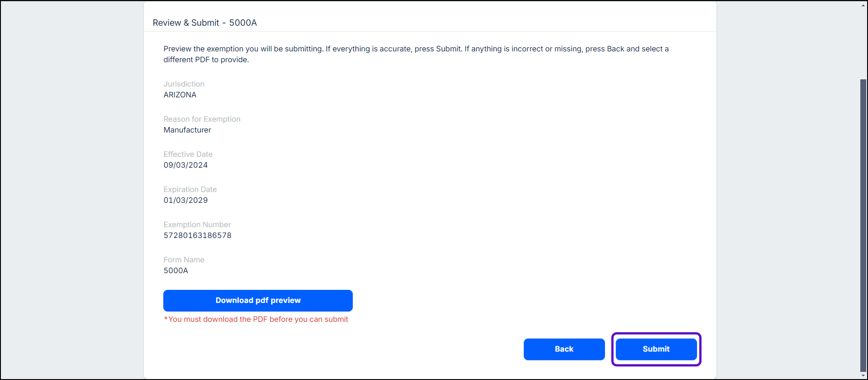
Task: Click the Manufacturer exemption reason value
Action: click(187, 130)
